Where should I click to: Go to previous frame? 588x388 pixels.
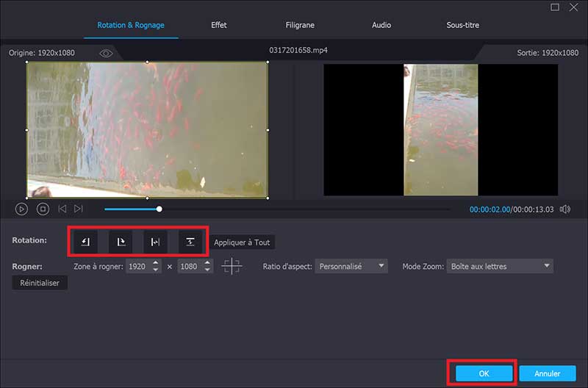(x=62, y=209)
